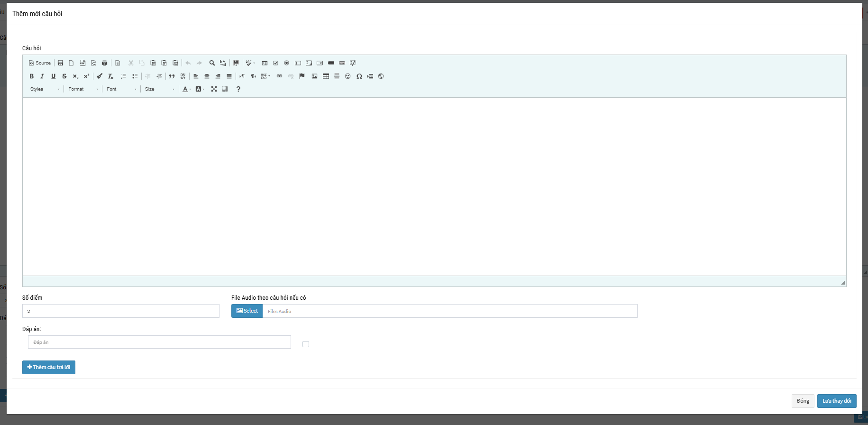The width and height of the screenshot is (868, 425).
Task: Tick the checkbox next to the answer field
Action: [x=306, y=344]
